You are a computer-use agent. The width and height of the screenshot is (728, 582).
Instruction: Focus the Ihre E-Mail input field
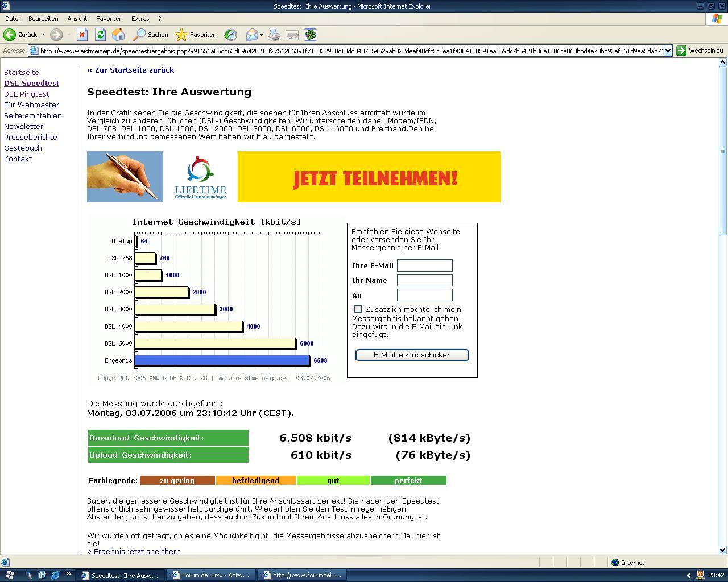click(425, 265)
